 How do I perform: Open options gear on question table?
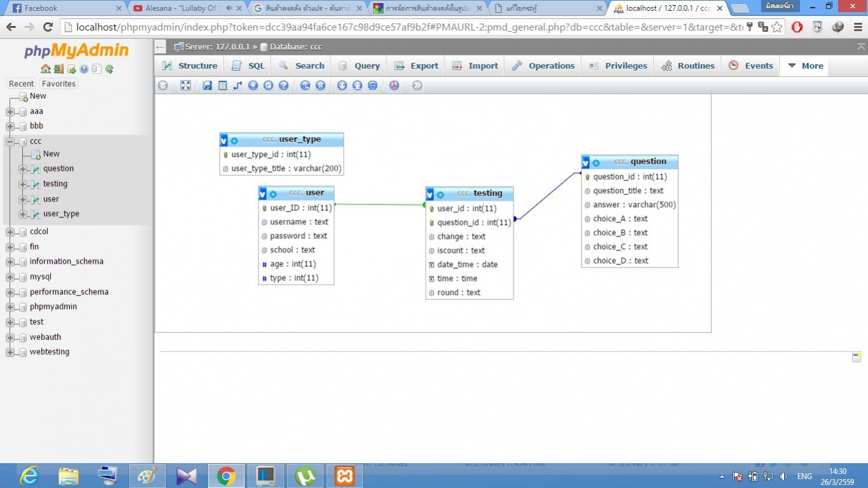[596, 163]
